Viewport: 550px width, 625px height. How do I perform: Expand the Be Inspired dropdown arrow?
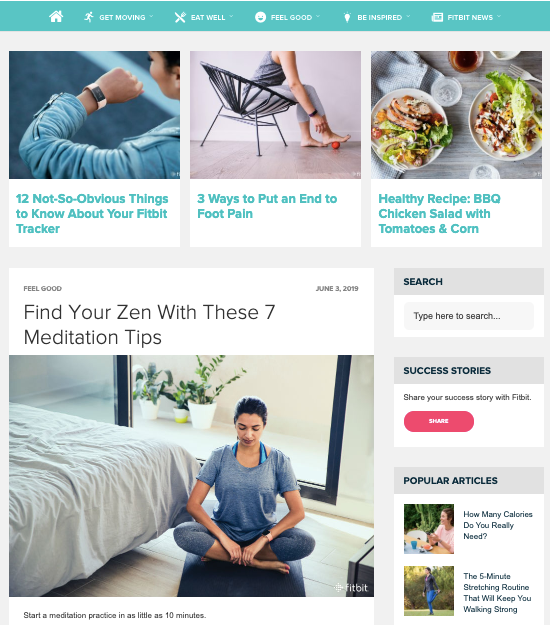click(408, 17)
